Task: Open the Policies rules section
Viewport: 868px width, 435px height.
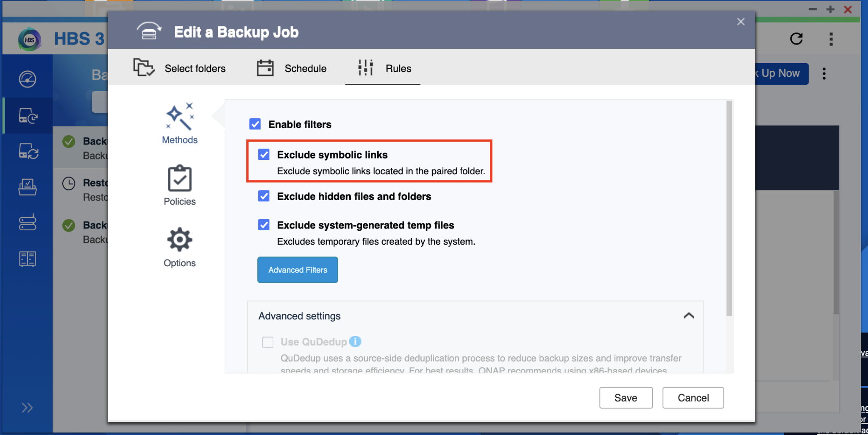Action: [x=180, y=185]
